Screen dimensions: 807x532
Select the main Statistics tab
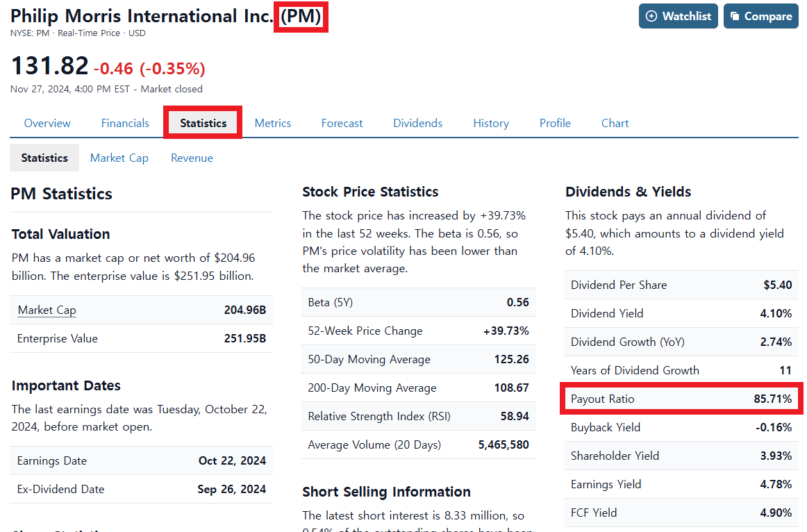coord(203,123)
